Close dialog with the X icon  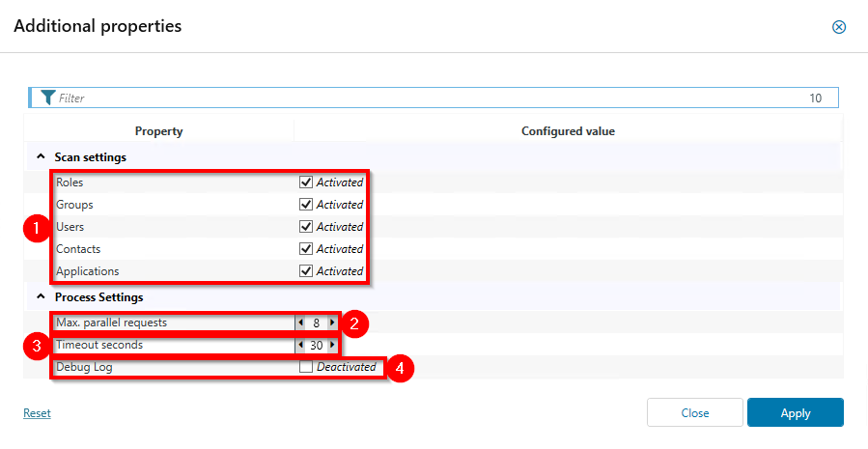838,27
